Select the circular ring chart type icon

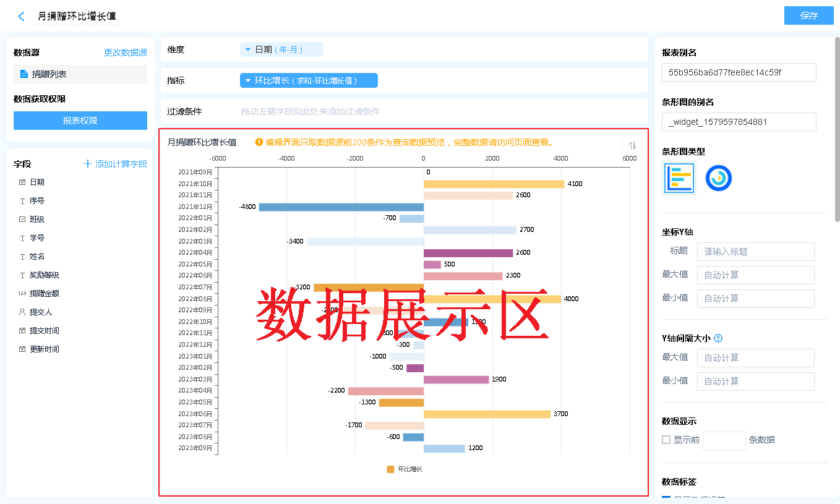pos(718,178)
